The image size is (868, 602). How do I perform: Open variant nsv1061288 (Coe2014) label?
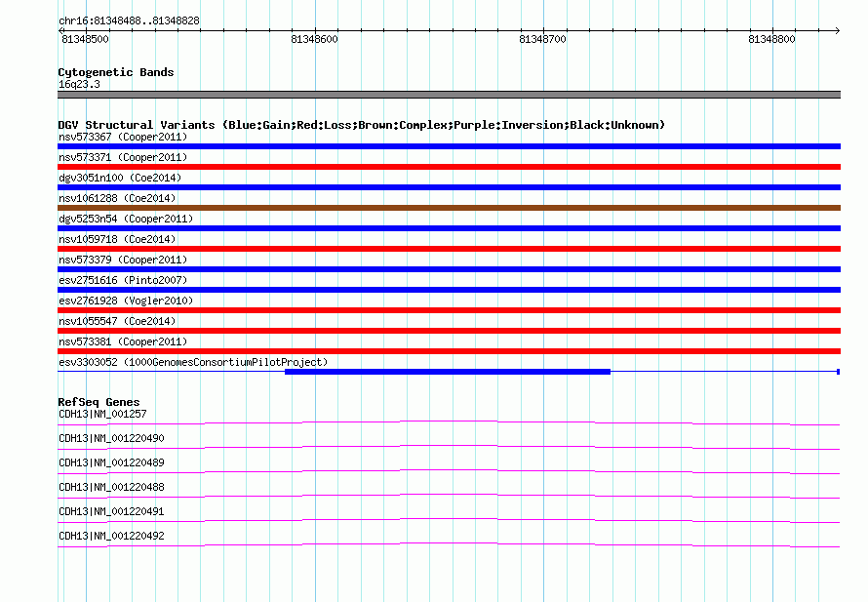[117, 198]
